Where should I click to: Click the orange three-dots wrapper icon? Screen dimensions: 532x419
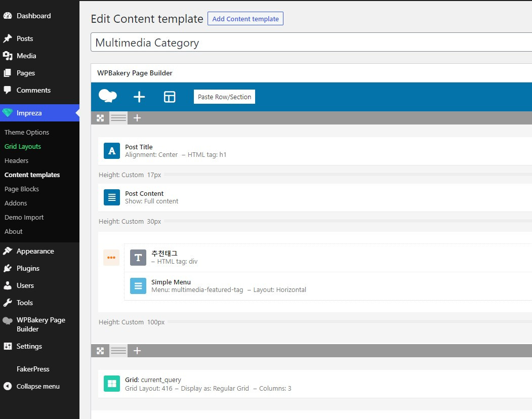pos(111,258)
